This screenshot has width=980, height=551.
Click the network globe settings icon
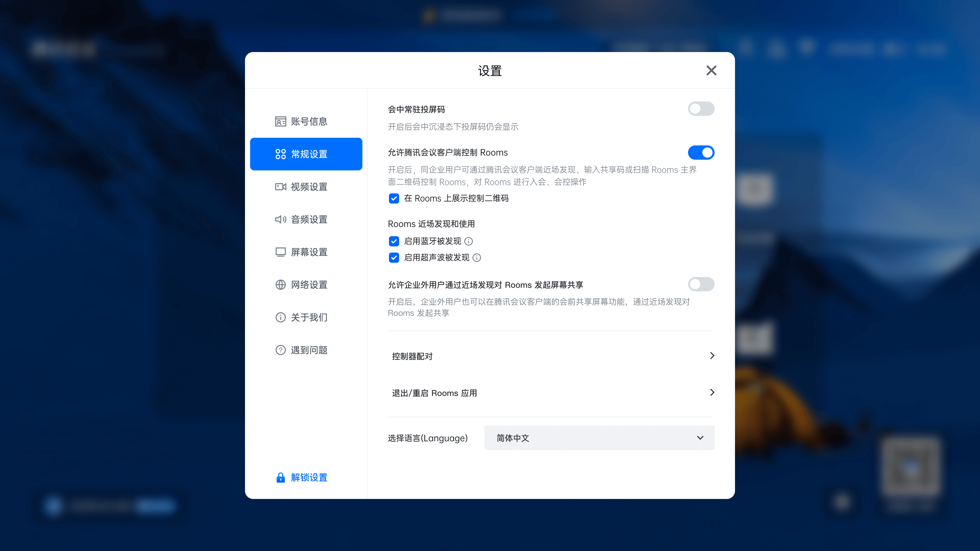tap(280, 285)
